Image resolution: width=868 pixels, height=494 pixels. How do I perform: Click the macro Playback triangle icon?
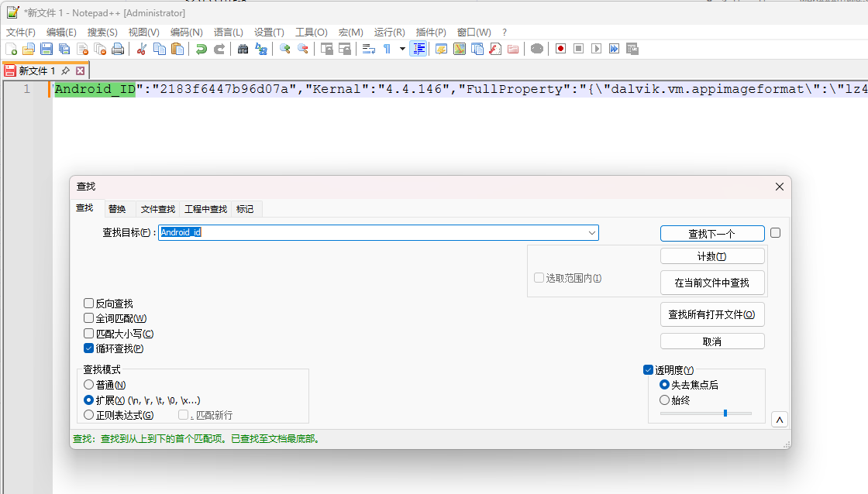[596, 50]
